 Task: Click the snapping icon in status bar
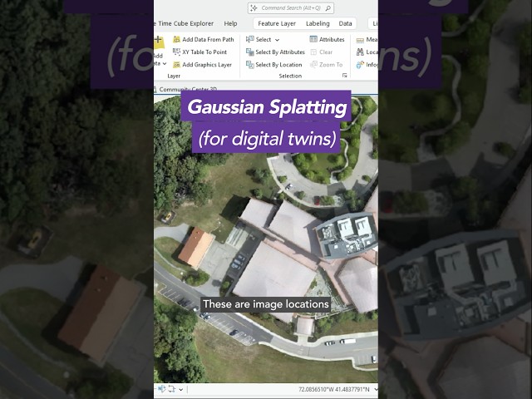pyautogui.click(x=162, y=389)
